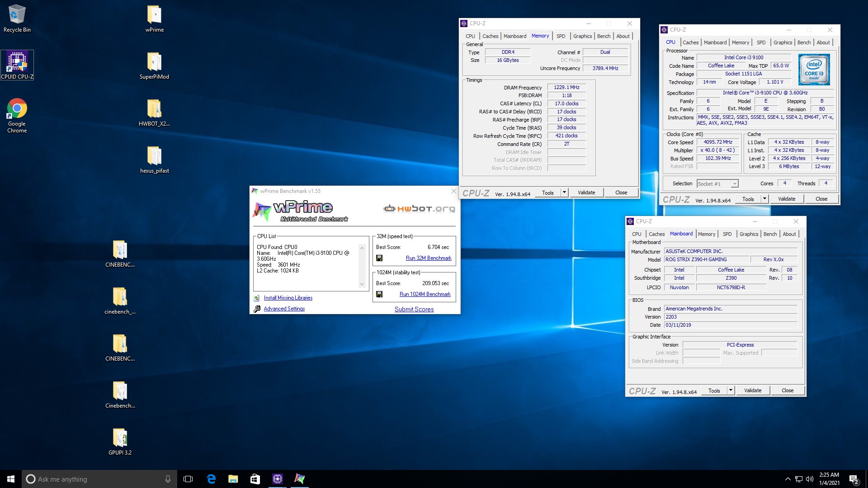Open the Google Chrome desktop shortcut

(17, 116)
